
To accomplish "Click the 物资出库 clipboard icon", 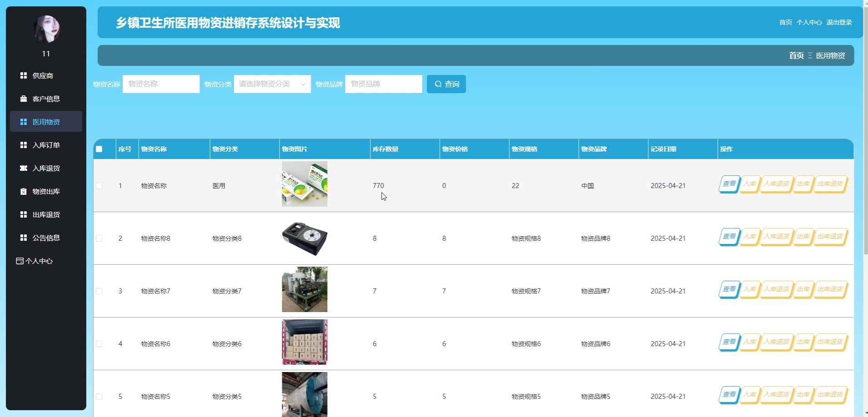I will pyautogui.click(x=24, y=191).
